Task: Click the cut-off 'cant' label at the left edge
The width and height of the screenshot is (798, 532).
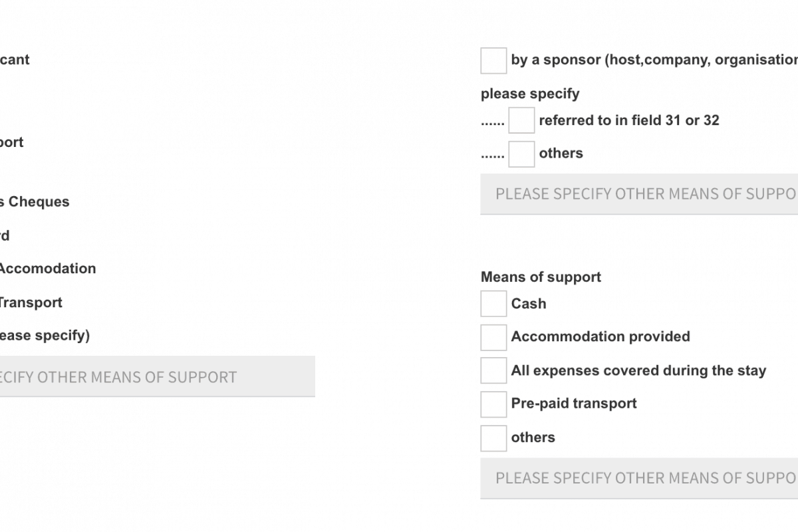Action: pos(15,60)
